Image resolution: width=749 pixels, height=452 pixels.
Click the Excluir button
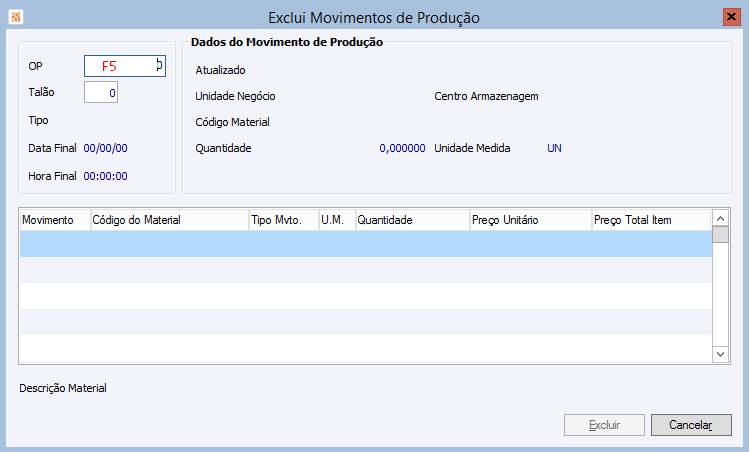pos(604,425)
